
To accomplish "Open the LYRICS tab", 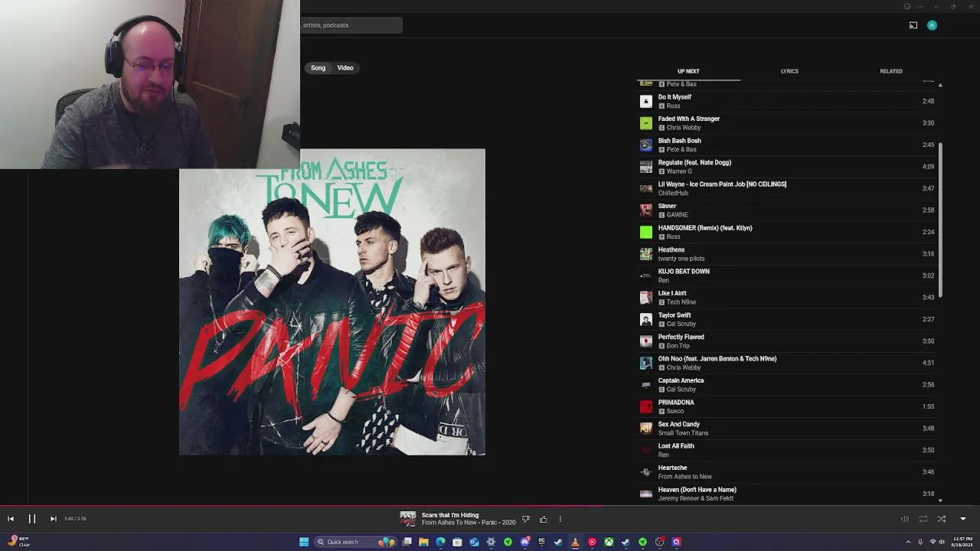I will pos(789,71).
